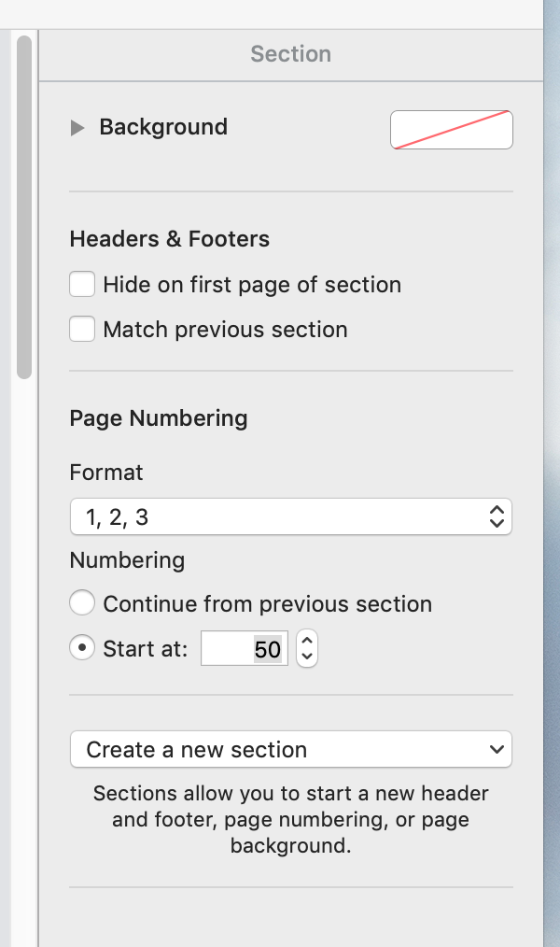560x947 pixels.
Task: Click the Background label text
Action: point(163,127)
